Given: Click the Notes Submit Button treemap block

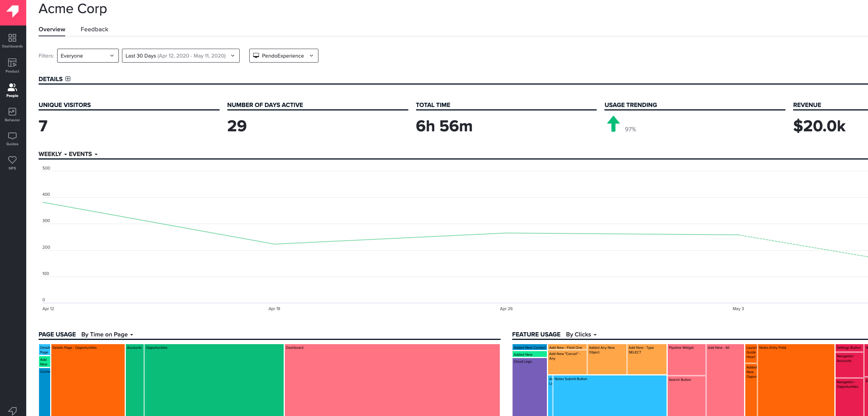Looking at the screenshot, I should click(x=610, y=396).
